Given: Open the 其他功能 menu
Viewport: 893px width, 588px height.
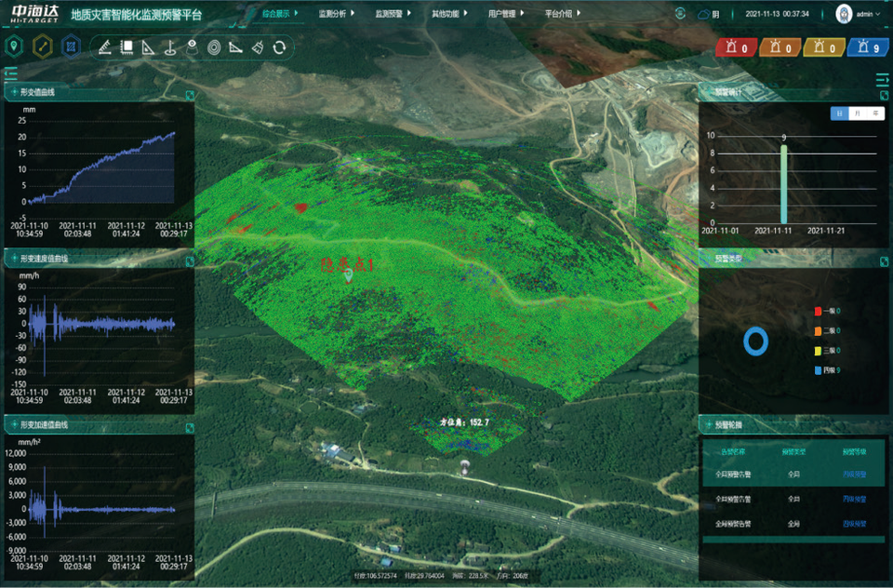Looking at the screenshot, I should pyautogui.click(x=446, y=13).
